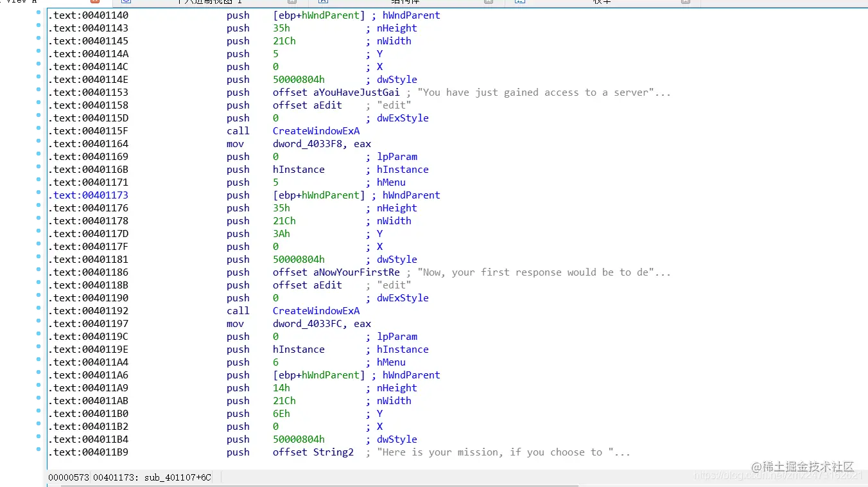The width and height of the screenshot is (868, 487).
Task: Click the address .text:00401153
Action: (x=88, y=93)
